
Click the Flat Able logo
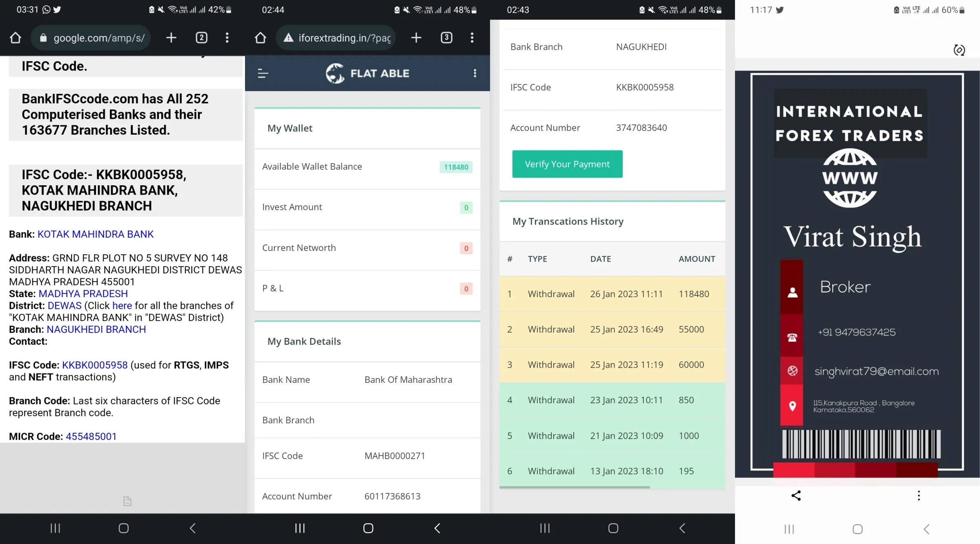pyautogui.click(x=367, y=73)
